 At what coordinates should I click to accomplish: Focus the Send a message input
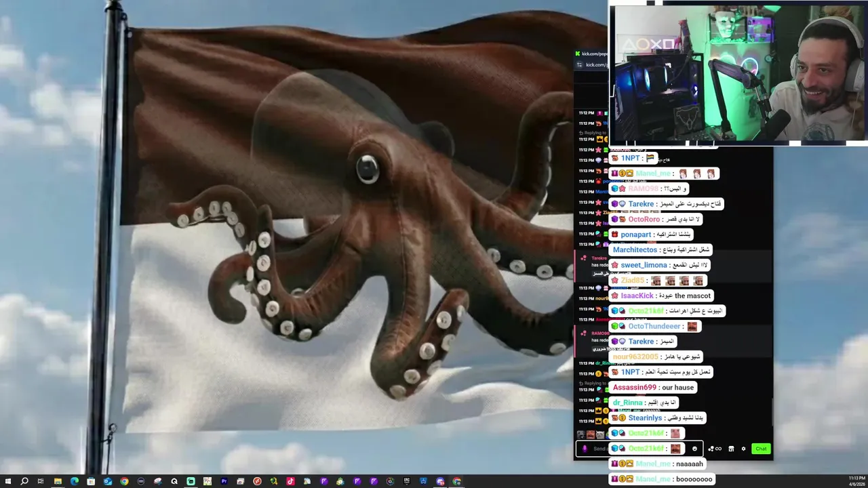tap(639, 449)
